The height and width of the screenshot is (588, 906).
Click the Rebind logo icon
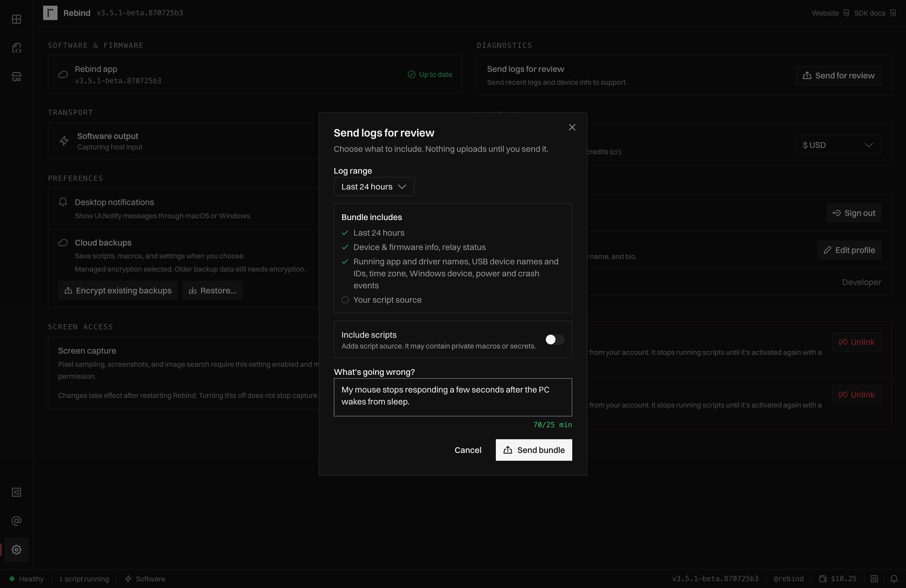[x=50, y=13]
